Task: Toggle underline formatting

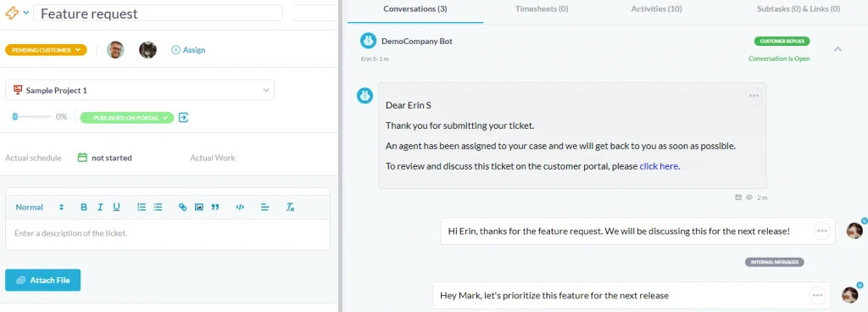Action: (116, 207)
